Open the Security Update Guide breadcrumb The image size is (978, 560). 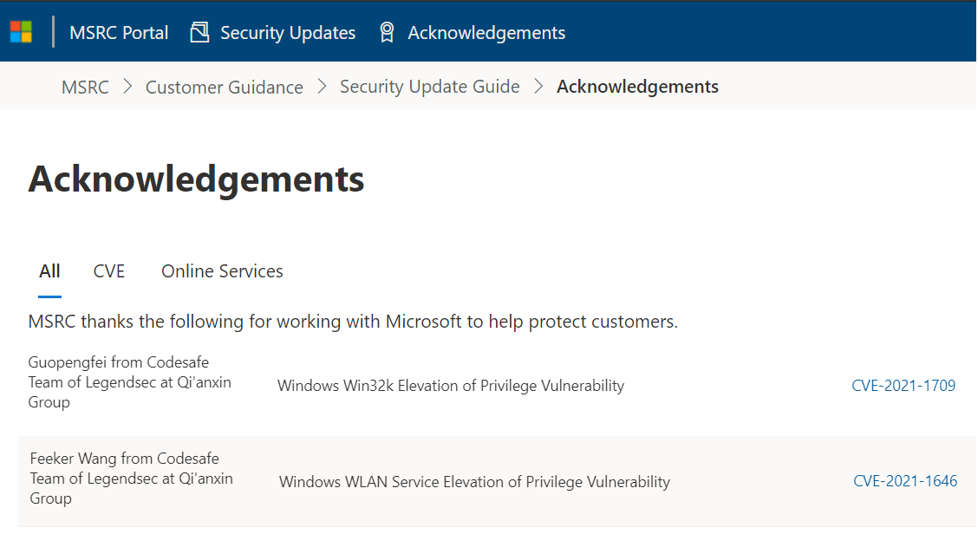[x=430, y=87]
